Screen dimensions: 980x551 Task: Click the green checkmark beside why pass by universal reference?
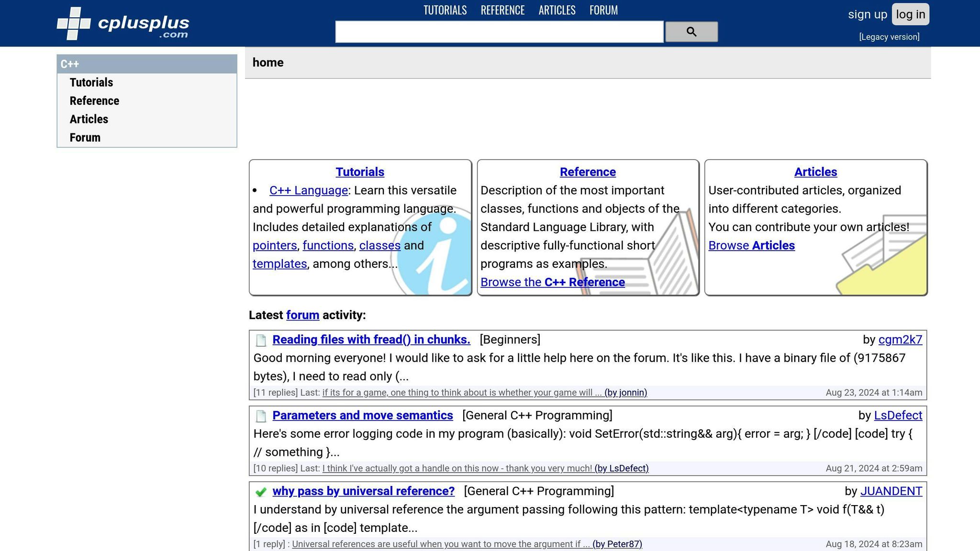(x=261, y=492)
